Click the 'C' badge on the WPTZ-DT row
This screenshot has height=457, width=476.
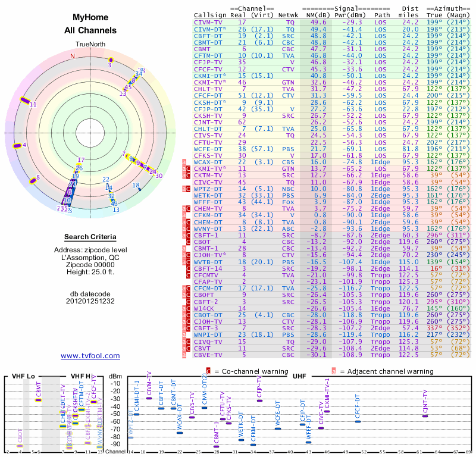tap(188, 189)
